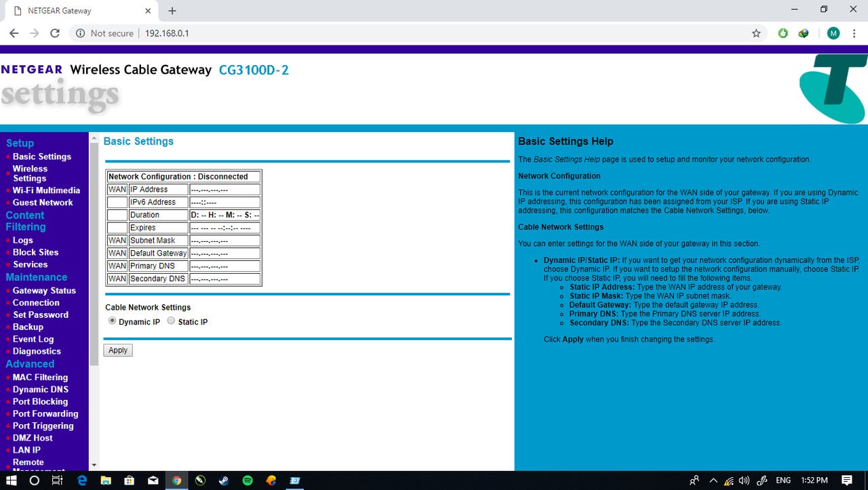Open Diagnostics page

pos(37,352)
